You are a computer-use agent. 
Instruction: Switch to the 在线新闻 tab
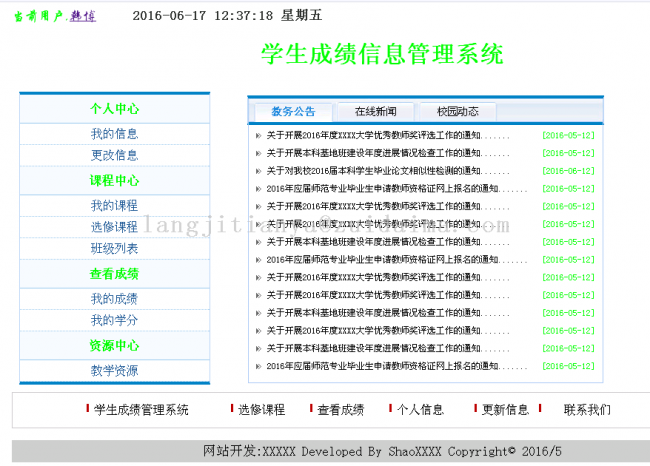pos(375,111)
